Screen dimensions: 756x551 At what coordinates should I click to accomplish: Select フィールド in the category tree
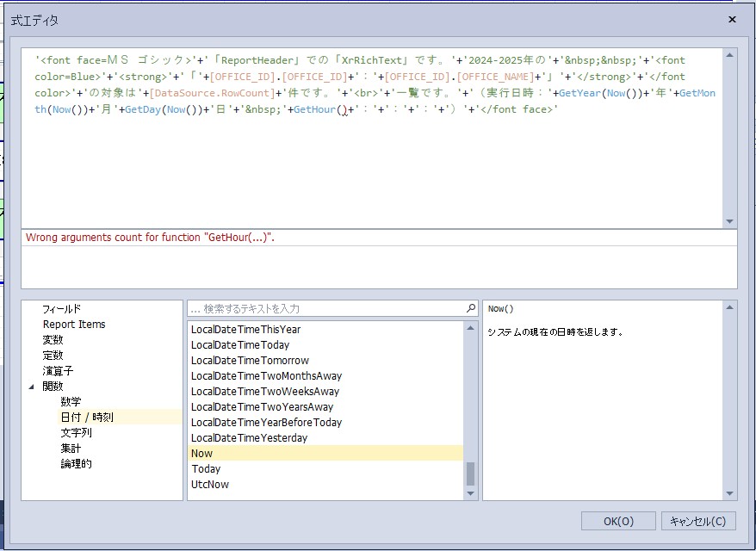click(x=61, y=308)
